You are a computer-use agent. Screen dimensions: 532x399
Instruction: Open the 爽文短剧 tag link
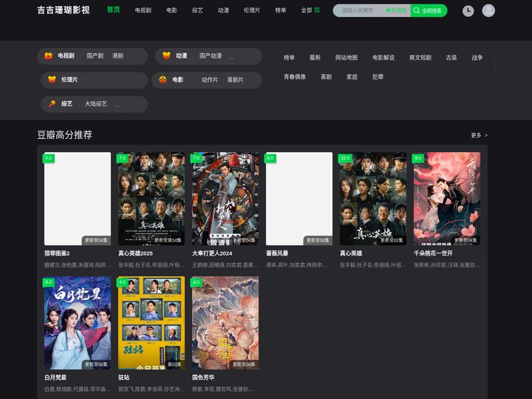[x=420, y=58]
